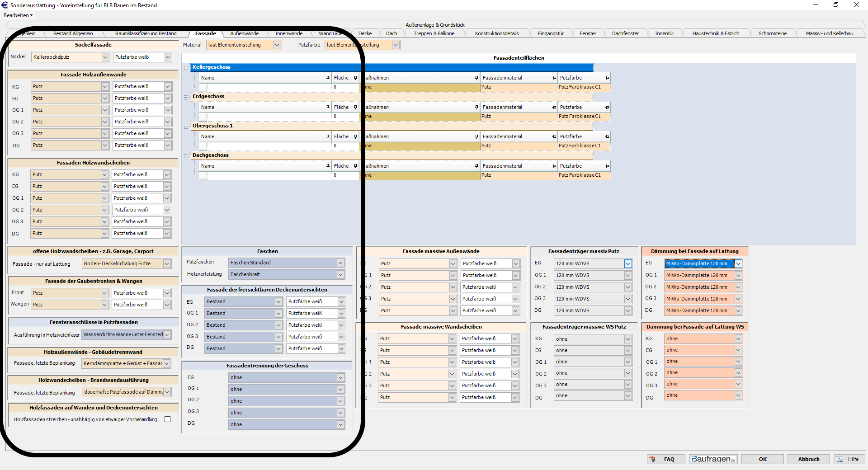Collapse the Kellergeschoss group
The width and height of the screenshot is (868, 470).
186,68
